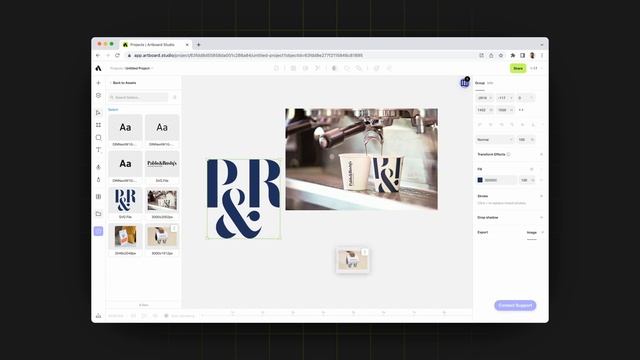
Task: Click the Artboard Studio logo icon
Action: tap(98, 68)
